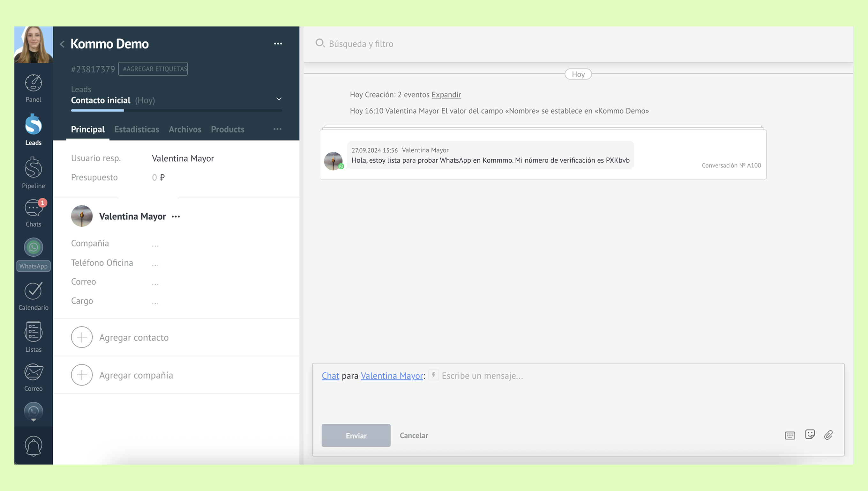Click the lead ID #23817379
The height and width of the screenshot is (491, 868).
(93, 69)
